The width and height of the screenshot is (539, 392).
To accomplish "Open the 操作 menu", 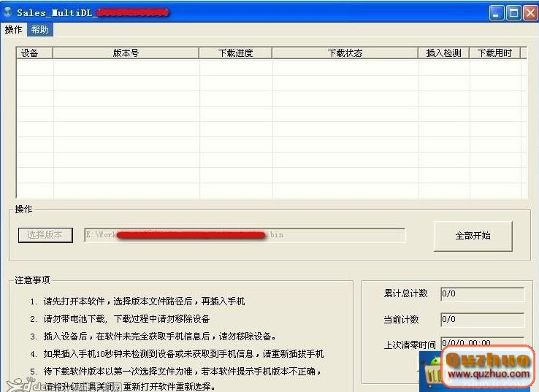I will (13, 30).
